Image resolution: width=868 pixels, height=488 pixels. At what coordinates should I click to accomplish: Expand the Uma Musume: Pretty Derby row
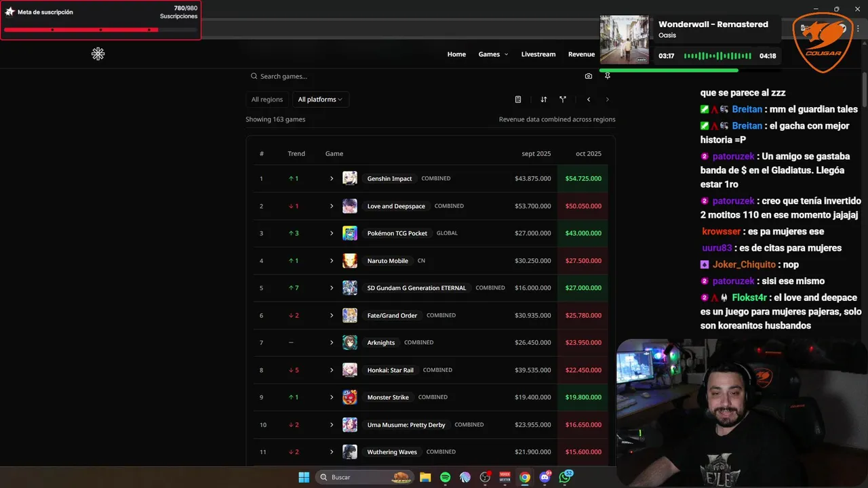332,425
